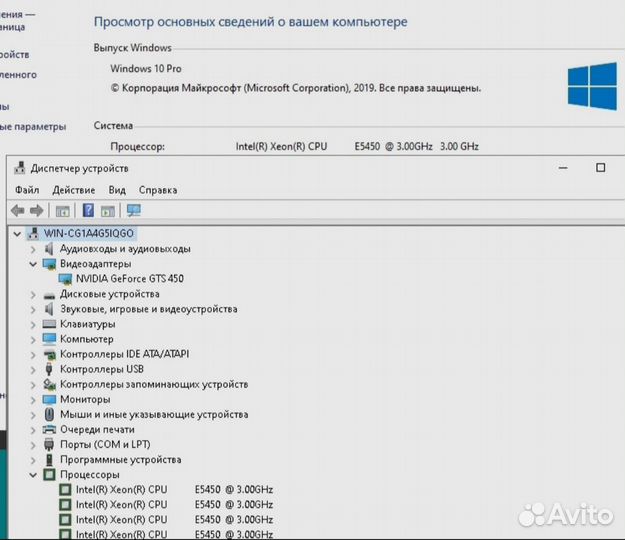Expand the Клавиатуры category
Image resolution: width=625 pixels, height=540 pixels.
click(33, 325)
